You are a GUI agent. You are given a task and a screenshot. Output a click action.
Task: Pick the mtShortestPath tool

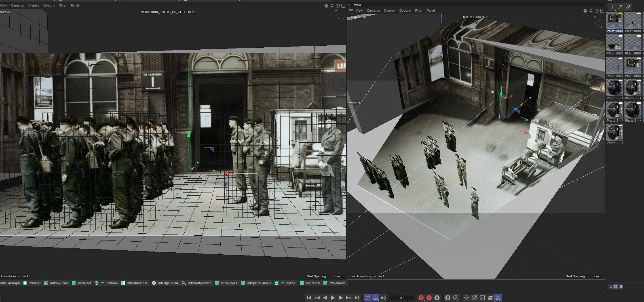(x=197, y=283)
